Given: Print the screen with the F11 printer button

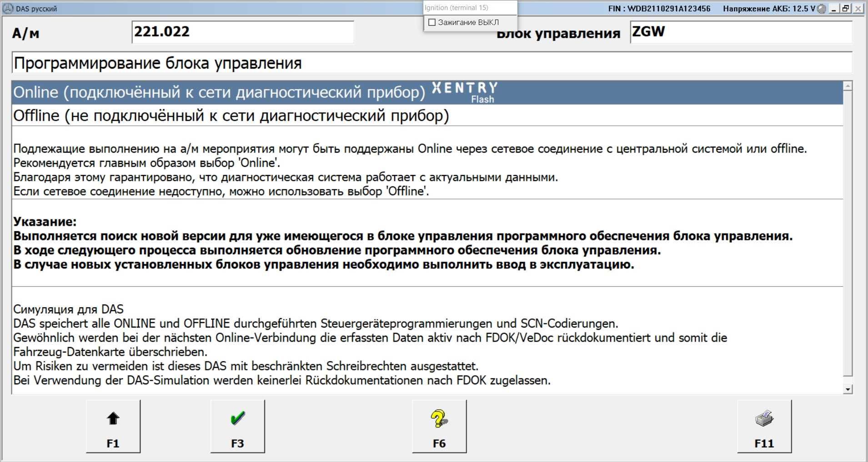Looking at the screenshot, I should (x=764, y=426).
